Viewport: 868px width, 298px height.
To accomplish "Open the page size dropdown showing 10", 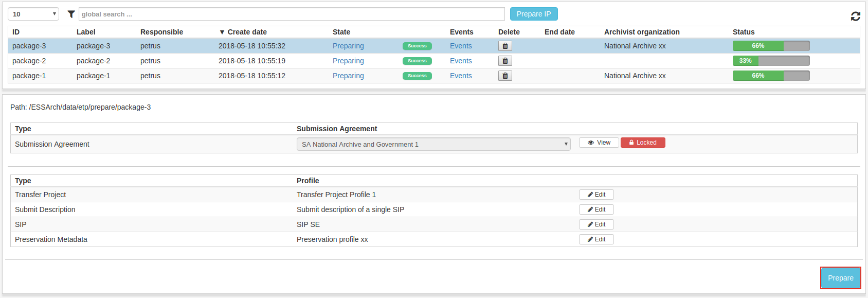I will point(33,14).
